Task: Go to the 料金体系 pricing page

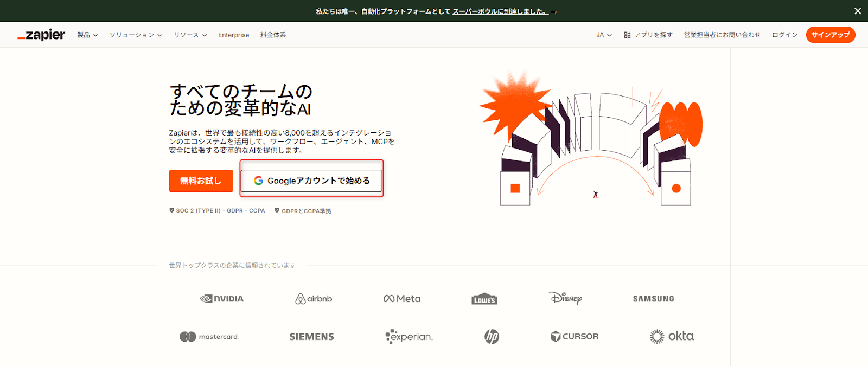Action: click(x=273, y=35)
